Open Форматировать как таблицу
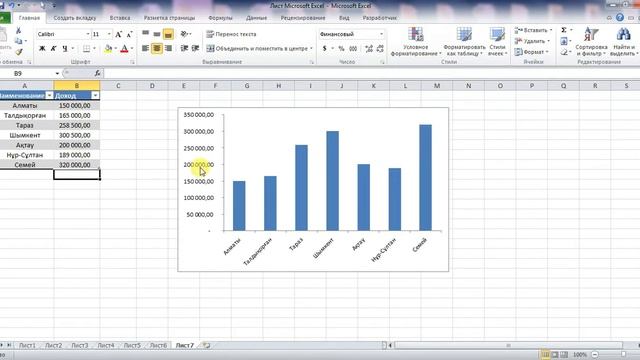Screen dimensions: 640x360 pyautogui.click(x=464, y=41)
